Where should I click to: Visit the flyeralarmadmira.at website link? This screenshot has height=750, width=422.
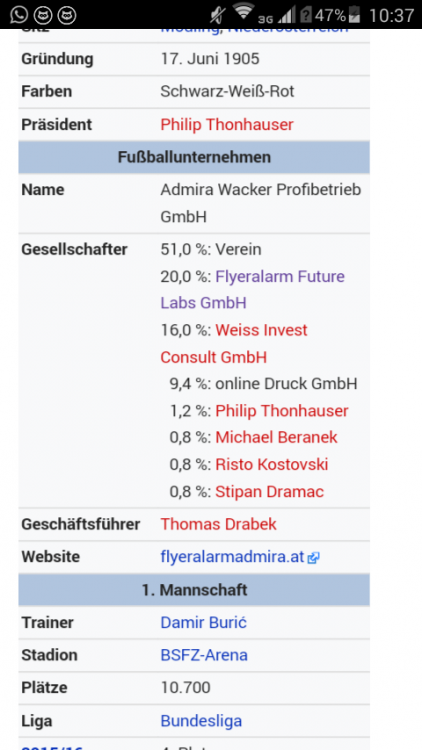tap(233, 557)
